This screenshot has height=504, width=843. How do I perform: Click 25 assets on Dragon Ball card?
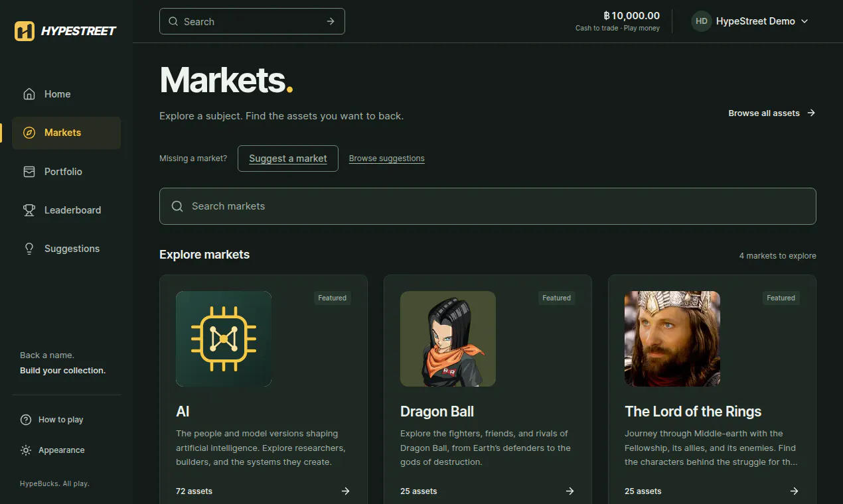click(419, 491)
